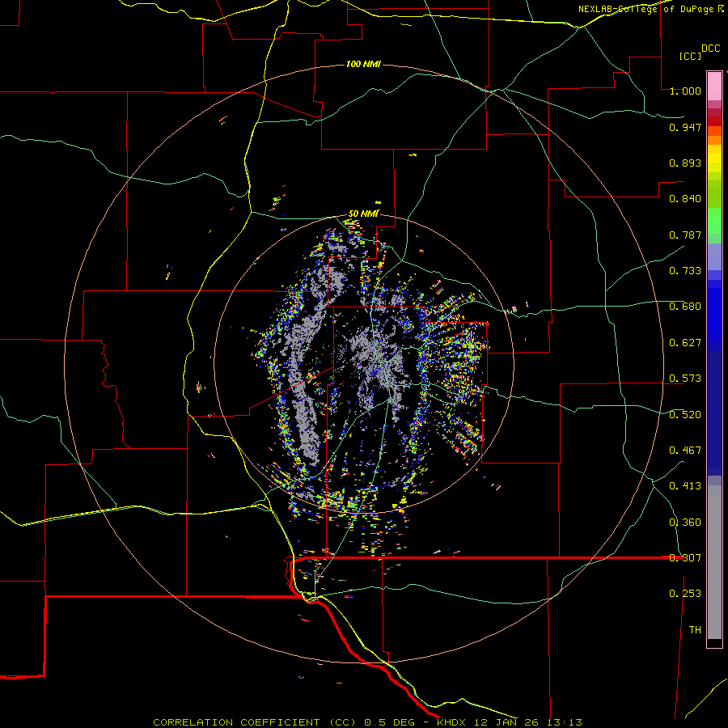
Task: Click the 0.573 scale label
Action: (685, 379)
